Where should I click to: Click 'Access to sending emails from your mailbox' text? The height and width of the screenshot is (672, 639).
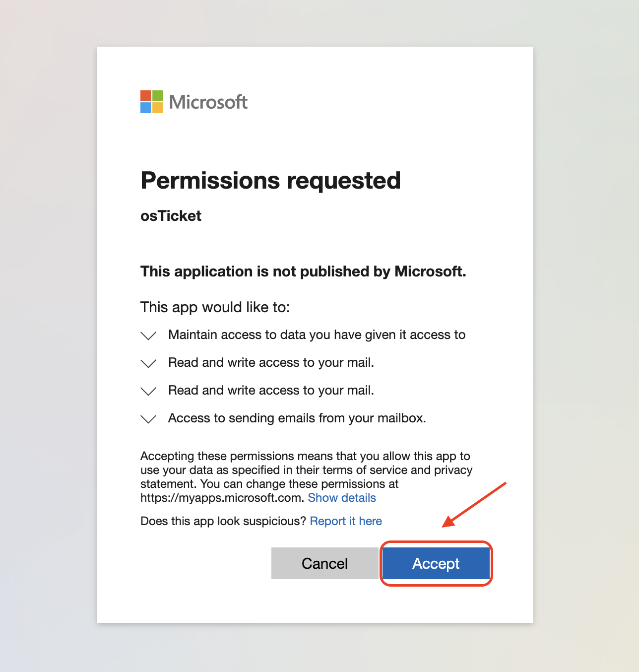297,418
